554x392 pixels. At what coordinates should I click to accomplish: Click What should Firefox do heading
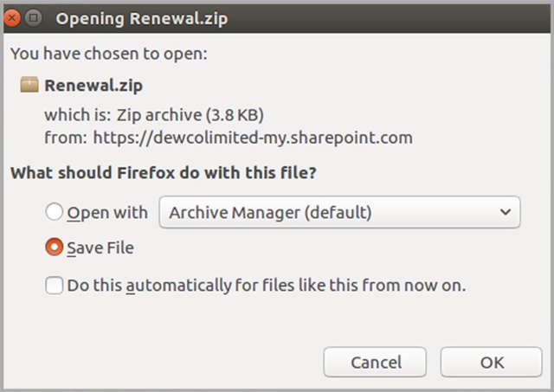point(164,173)
